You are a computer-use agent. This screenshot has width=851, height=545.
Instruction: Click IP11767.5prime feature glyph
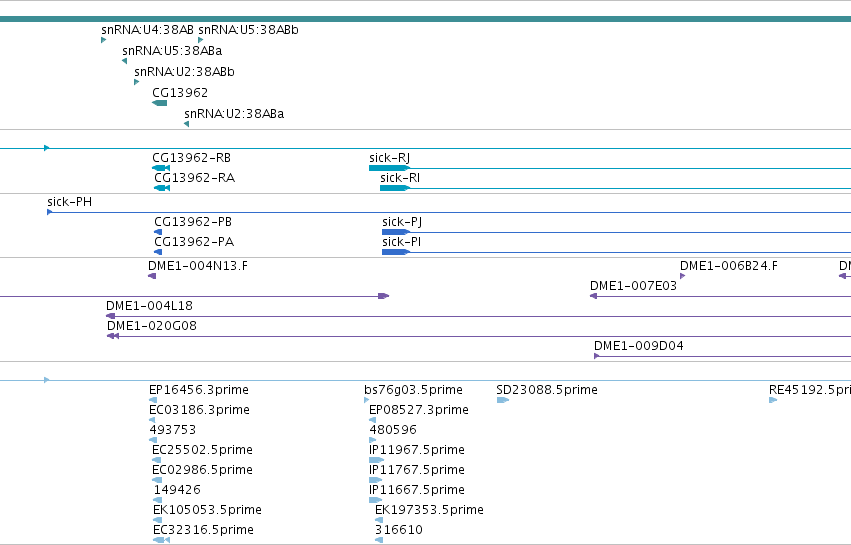pos(376,480)
